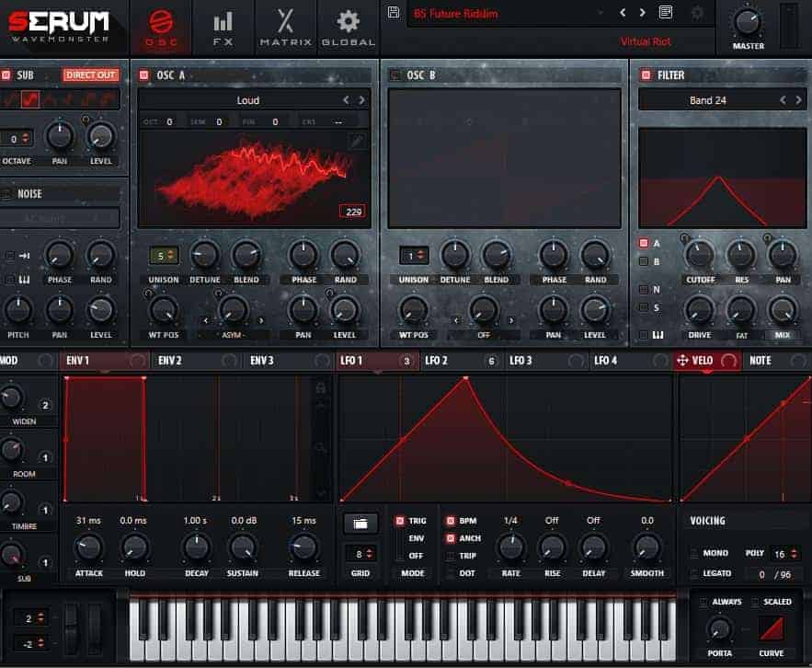Select previous filter type arrow
812x668 pixels.
click(783, 100)
